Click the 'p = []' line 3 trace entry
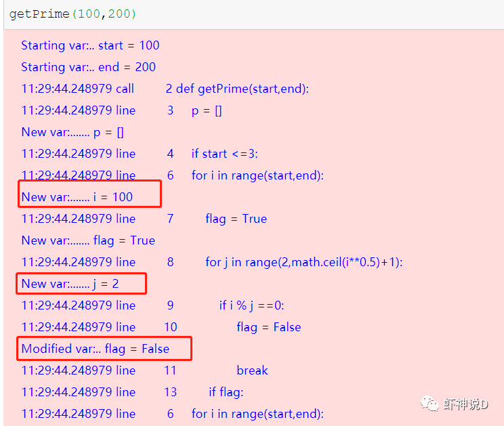 pyautogui.click(x=121, y=110)
